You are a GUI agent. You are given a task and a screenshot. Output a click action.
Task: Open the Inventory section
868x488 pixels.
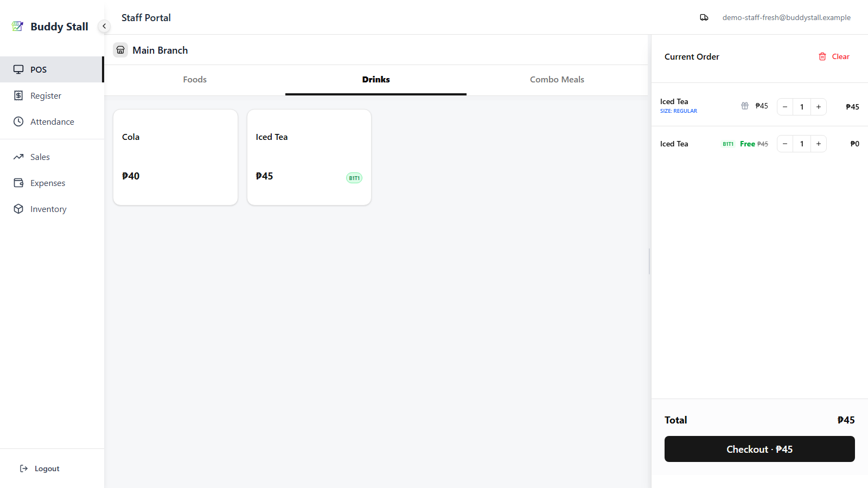52,209
